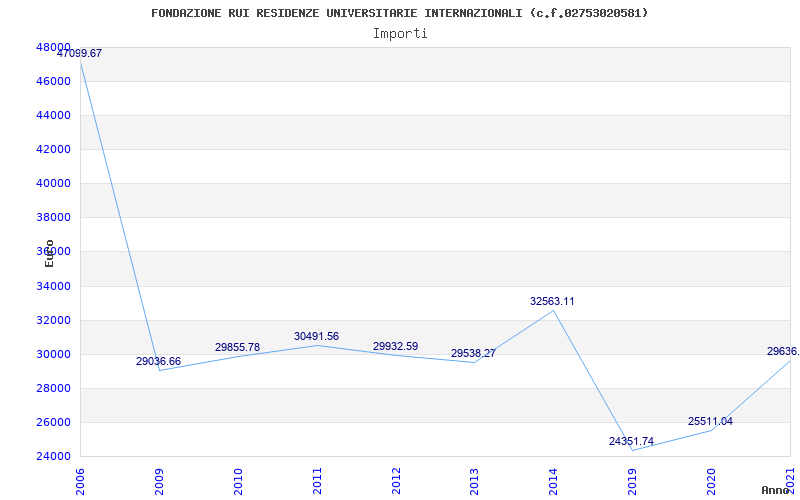This screenshot has height=500, width=800.
Task: Click x-axis year 2020
Action: (711, 481)
